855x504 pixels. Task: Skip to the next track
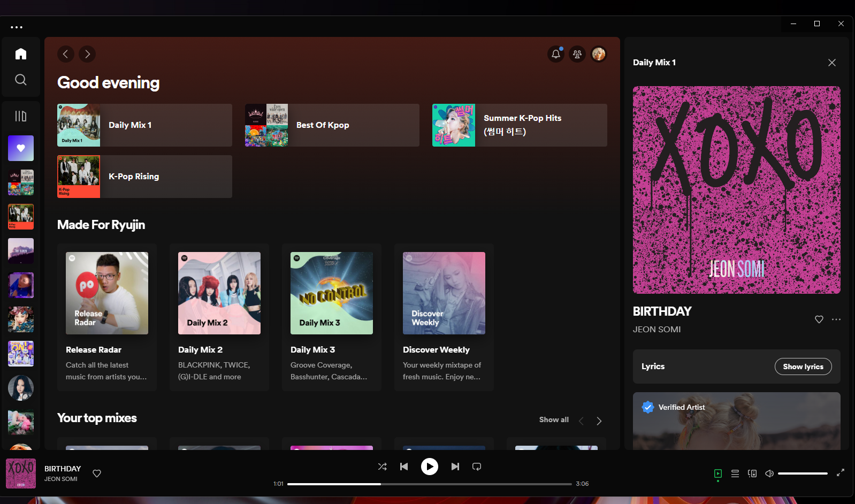[x=455, y=467]
